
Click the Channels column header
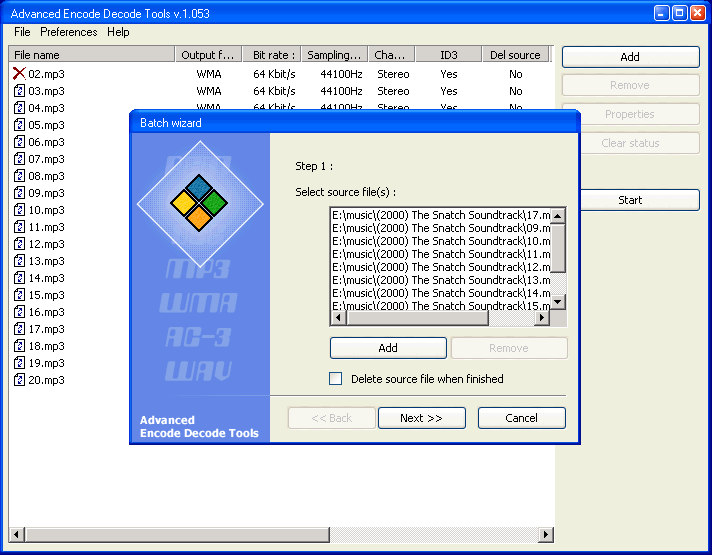tap(392, 55)
